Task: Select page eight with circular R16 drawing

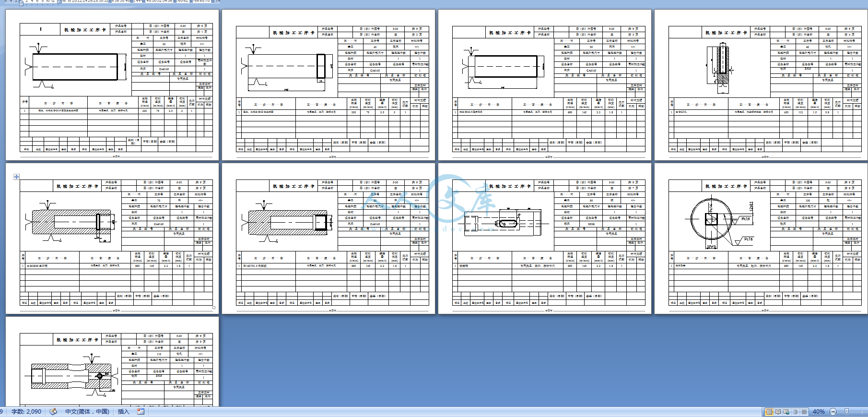Action: [x=761, y=238]
